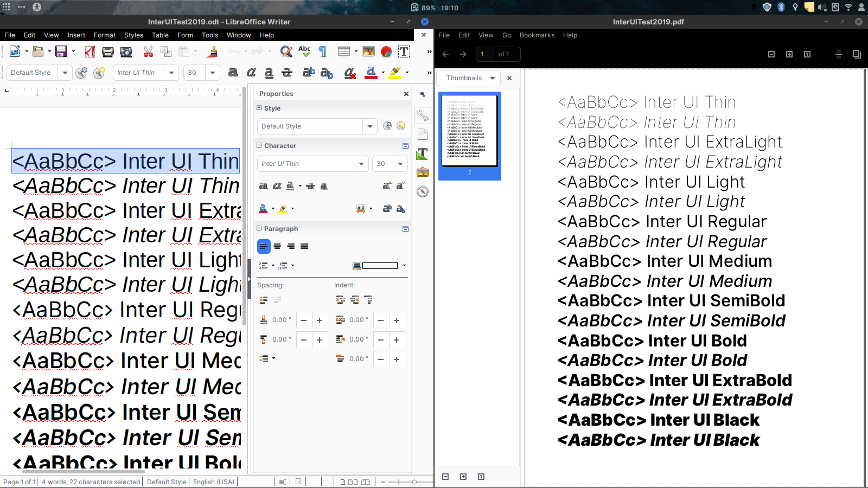This screenshot has height=488, width=868.
Task: Open the sidebar Styles panel icon
Action: (423, 154)
